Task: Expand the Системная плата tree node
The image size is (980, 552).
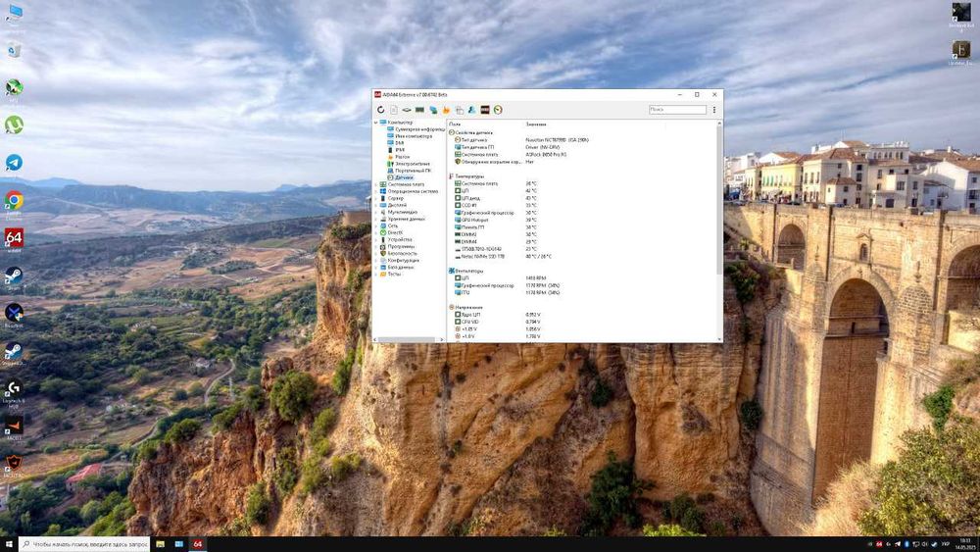Action: coord(376,184)
